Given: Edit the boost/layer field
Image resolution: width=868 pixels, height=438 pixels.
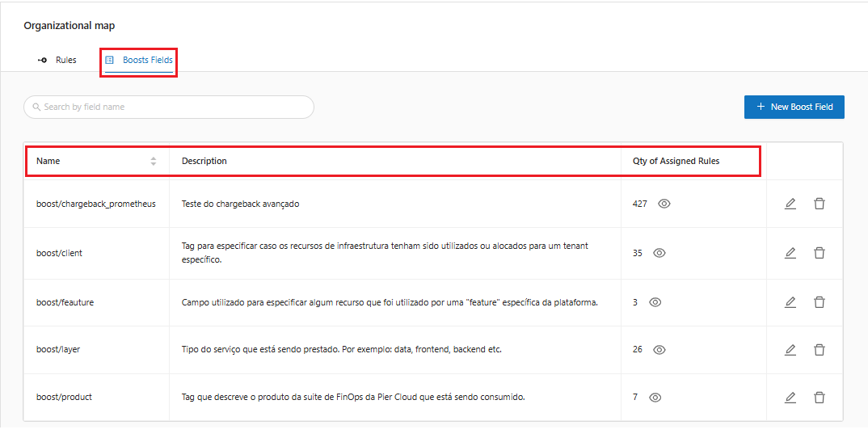Looking at the screenshot, I should (x=790, y=350).
